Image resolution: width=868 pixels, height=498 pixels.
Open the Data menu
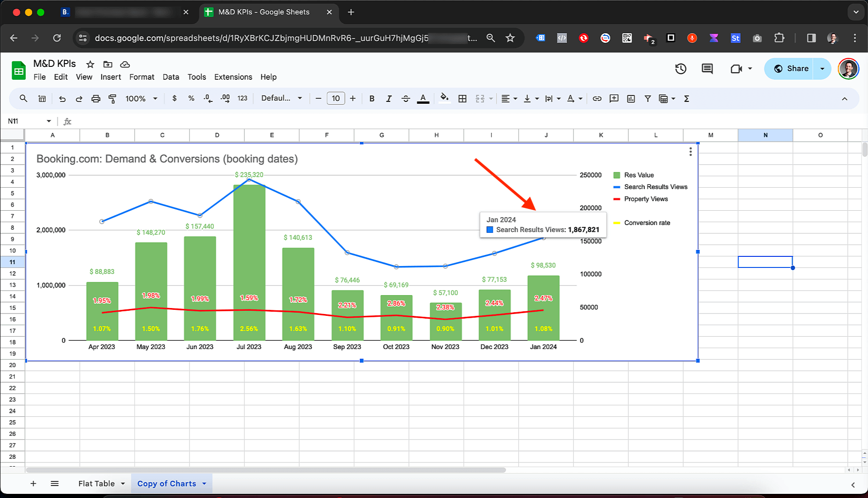(171, 77)
